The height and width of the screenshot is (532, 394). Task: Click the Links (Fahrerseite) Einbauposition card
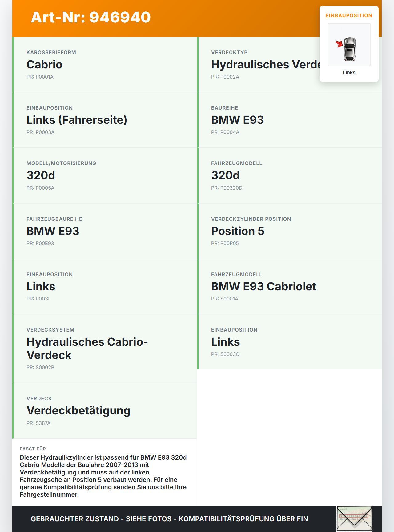click(105, 120)
